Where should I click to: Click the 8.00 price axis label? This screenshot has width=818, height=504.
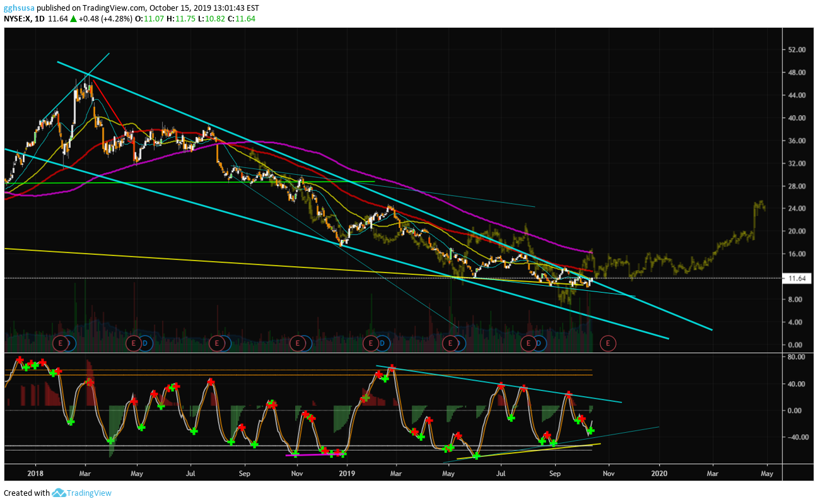pyautogui.click(x=795, y=300)
